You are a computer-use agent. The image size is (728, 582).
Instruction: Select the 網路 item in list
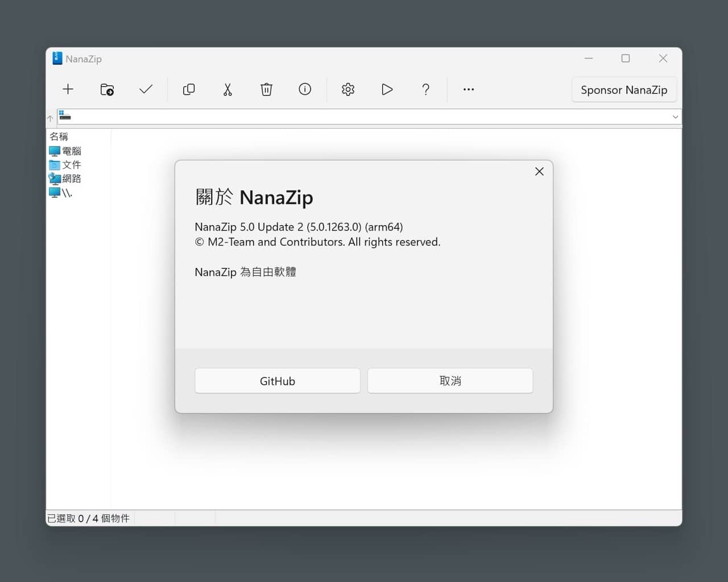point(65,178)
